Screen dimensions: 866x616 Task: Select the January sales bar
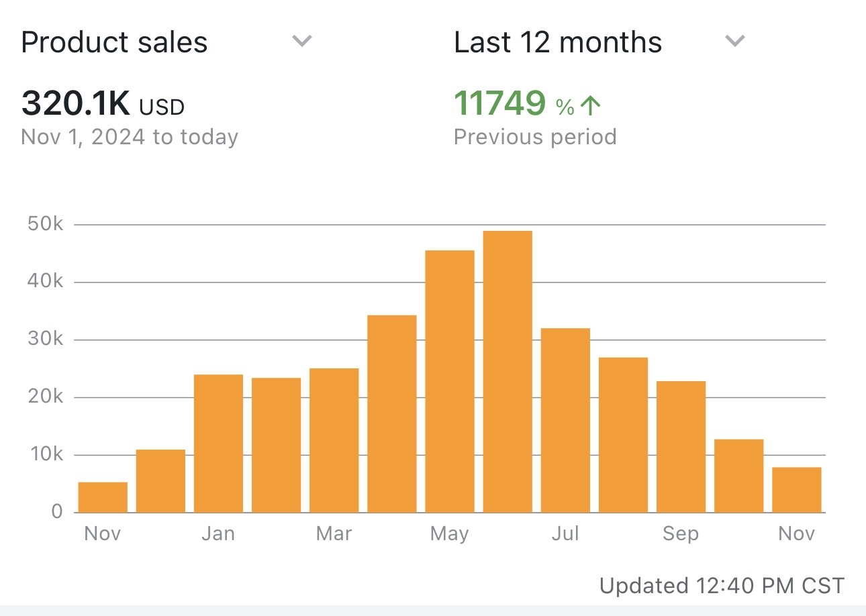point(218,443)
